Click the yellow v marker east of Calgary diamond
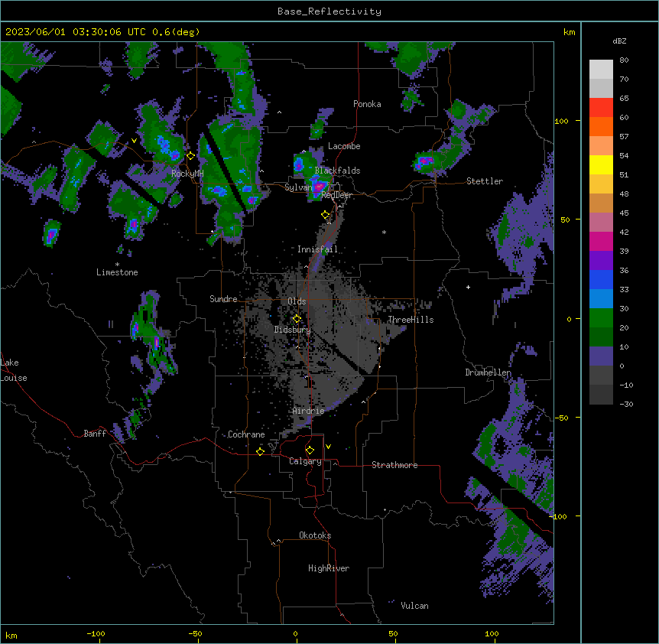The width and height of the screenshot is (659, 644). click(328, 447)
